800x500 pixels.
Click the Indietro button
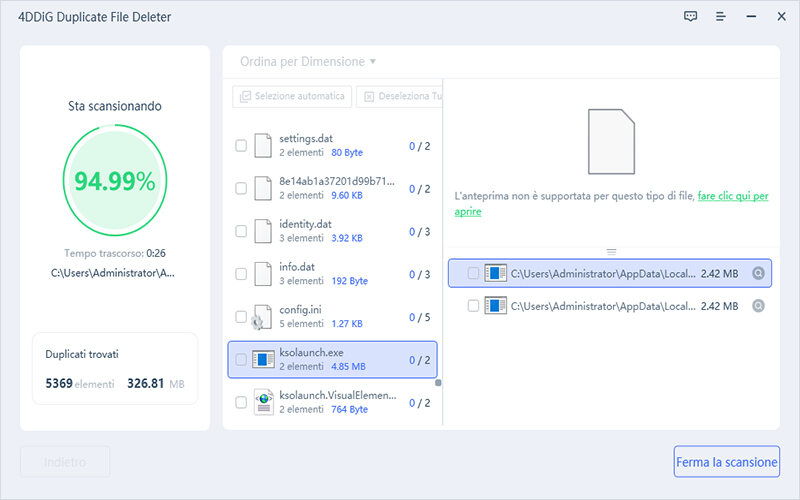[65, 462]
